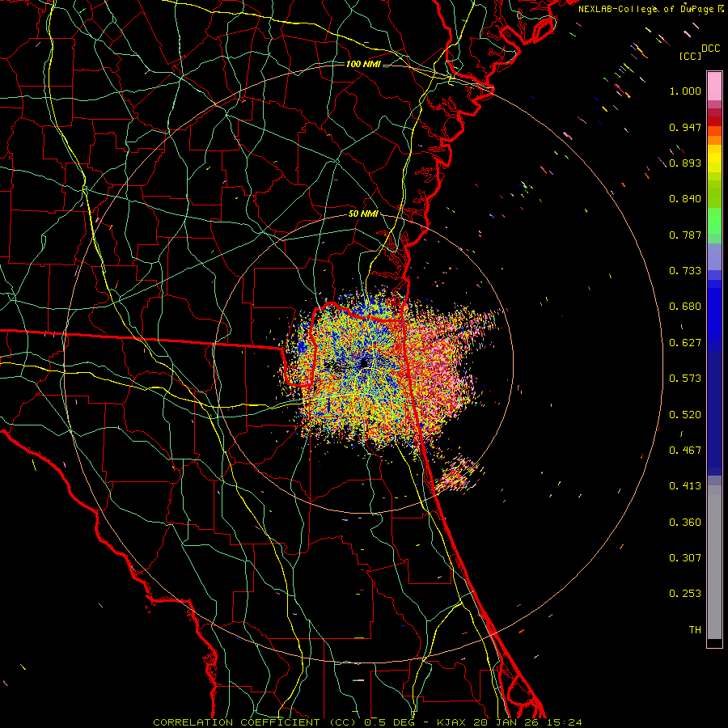
Task: Click the 0.467 color scale label
Action: tap(685, 451)
